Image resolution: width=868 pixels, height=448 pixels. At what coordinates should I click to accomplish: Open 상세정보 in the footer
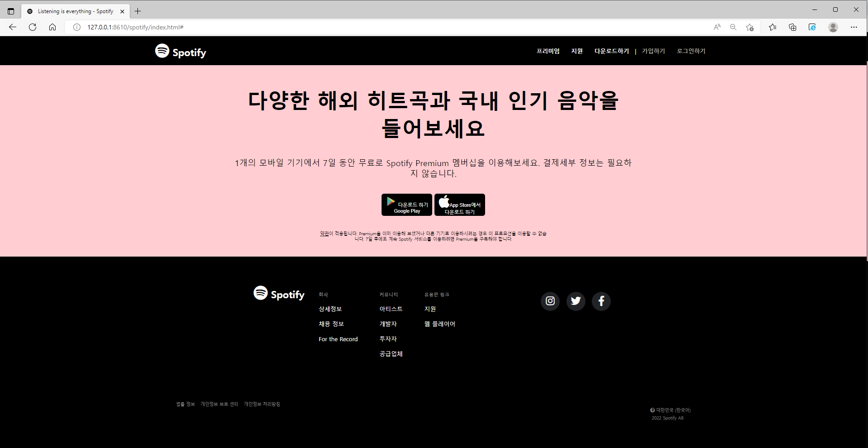330,309
